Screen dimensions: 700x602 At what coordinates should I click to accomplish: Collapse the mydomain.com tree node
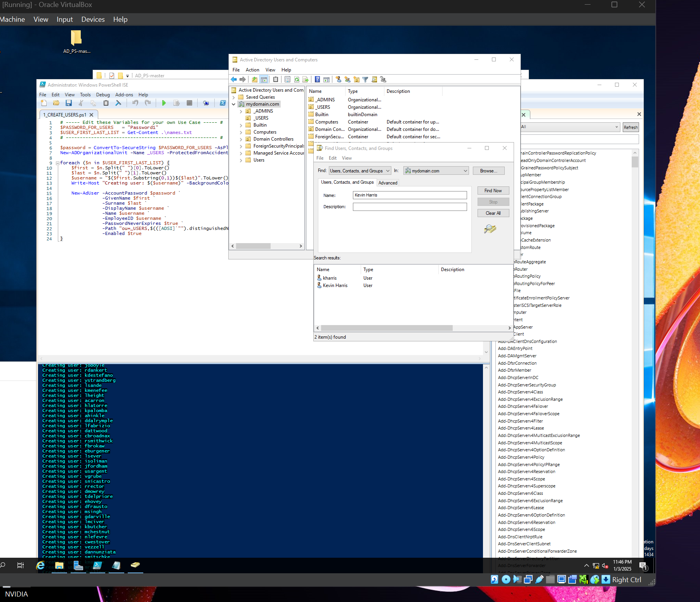[234, 104]
